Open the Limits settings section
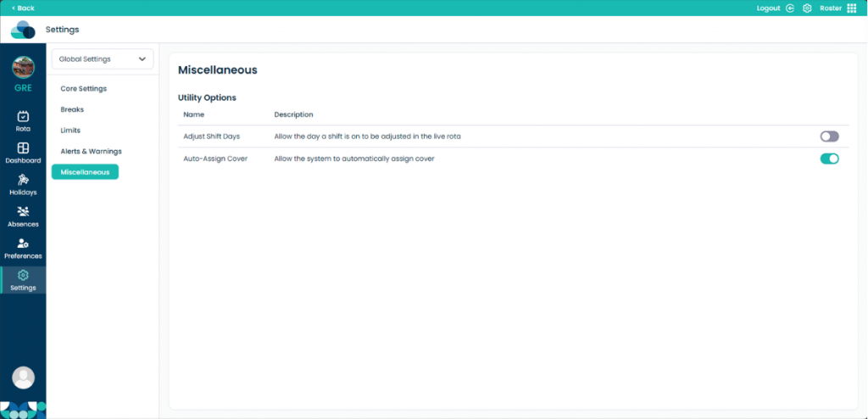 click(x=70, y=131)
